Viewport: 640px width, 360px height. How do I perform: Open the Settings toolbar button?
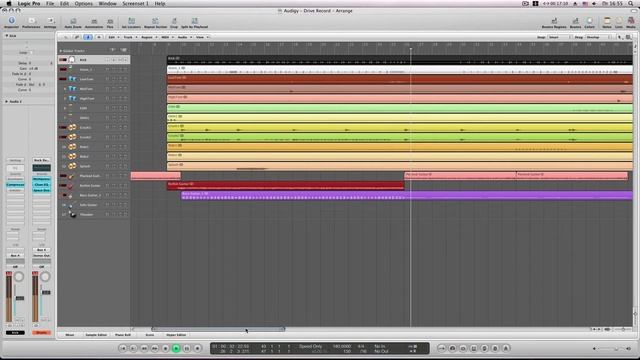point(50,22)
